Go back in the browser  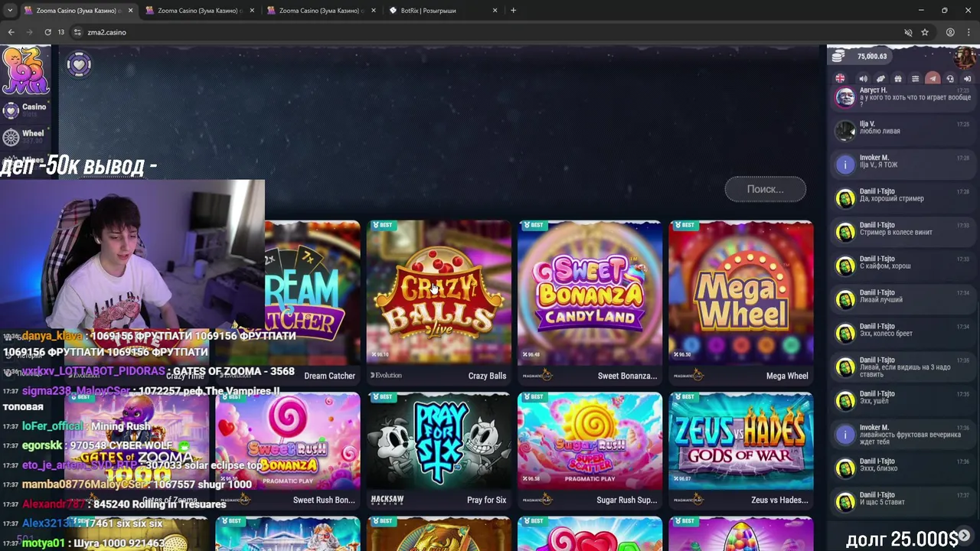11,32
